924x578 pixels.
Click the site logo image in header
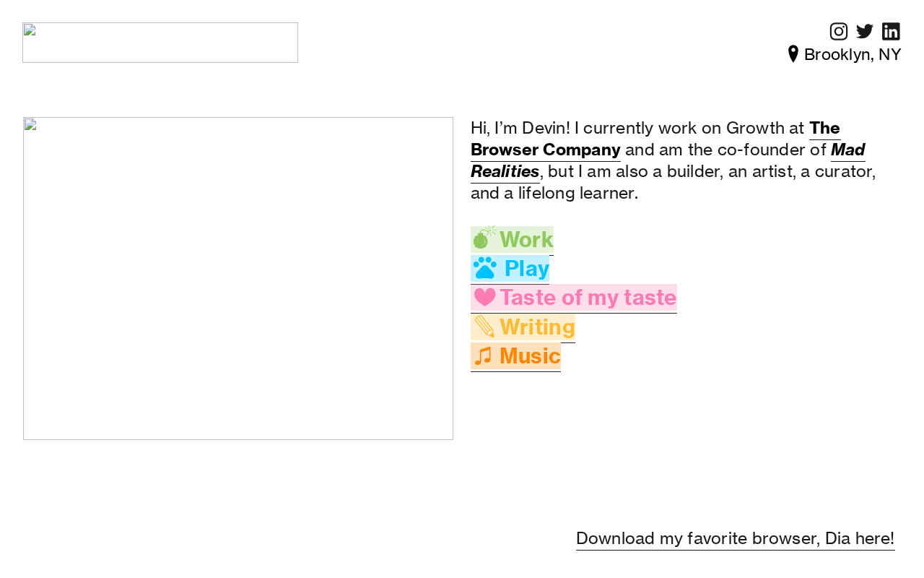click(x=160, y=43)
